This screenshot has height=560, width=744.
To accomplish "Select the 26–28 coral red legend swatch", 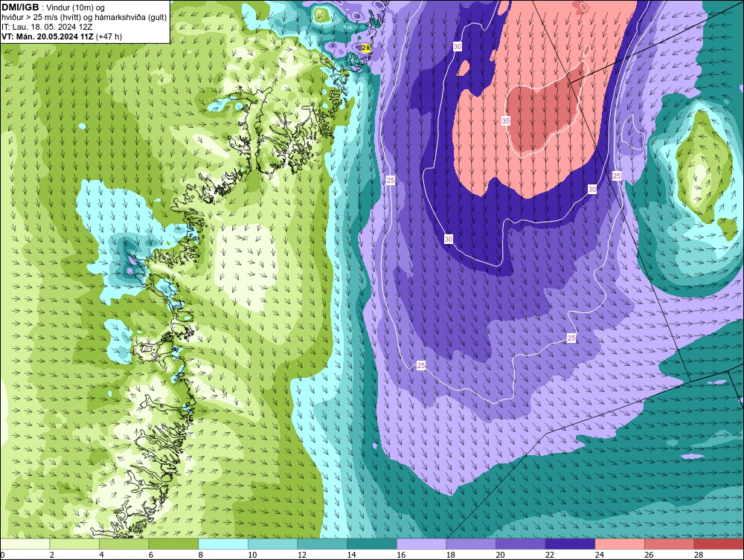I will [x=670, y=544].
